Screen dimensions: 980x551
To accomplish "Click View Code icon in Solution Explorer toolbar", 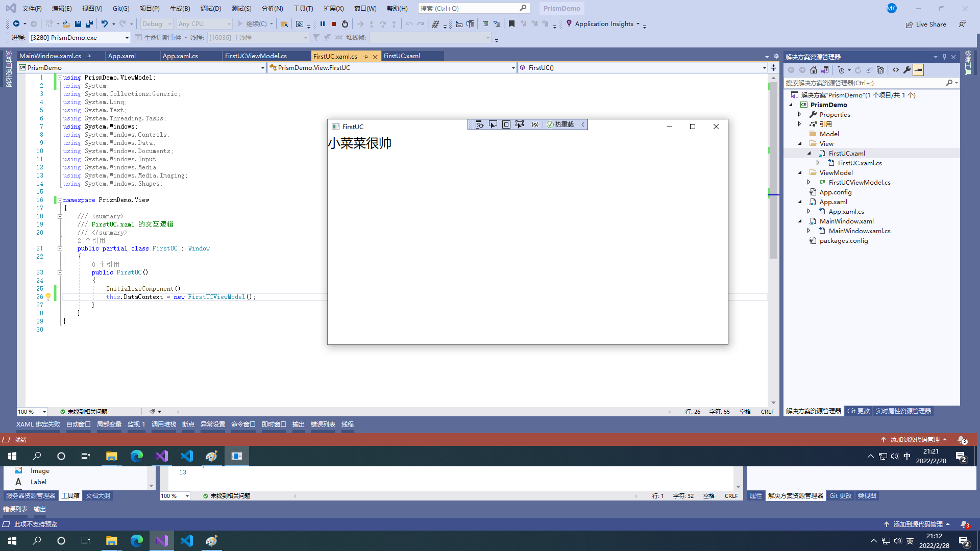I will pyautogui.click(x=896, y=70).
